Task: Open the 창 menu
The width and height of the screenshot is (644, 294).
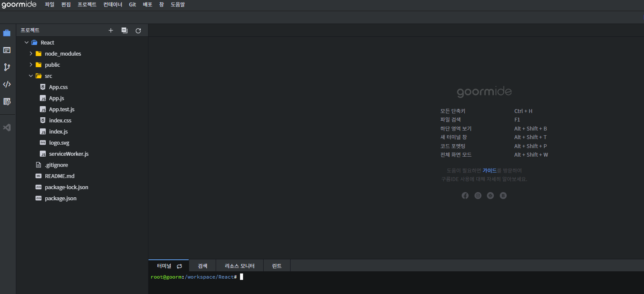Action: tap(161, 5)
